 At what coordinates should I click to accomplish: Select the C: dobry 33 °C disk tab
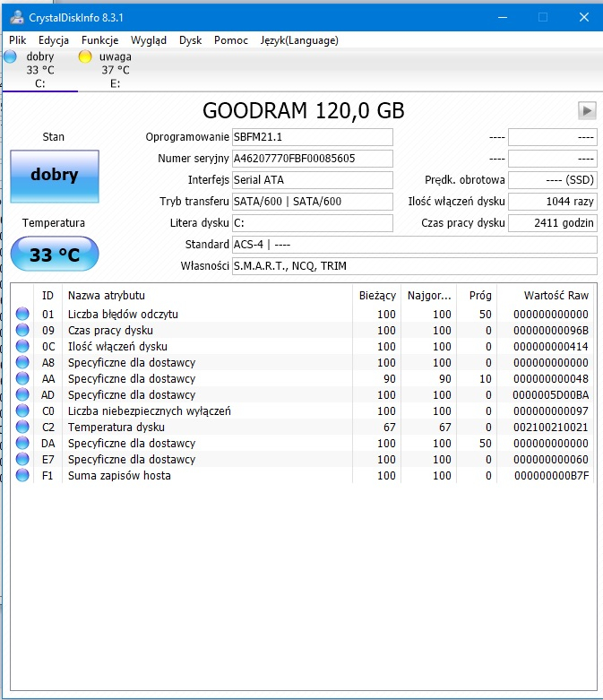[x=39, y=70]
